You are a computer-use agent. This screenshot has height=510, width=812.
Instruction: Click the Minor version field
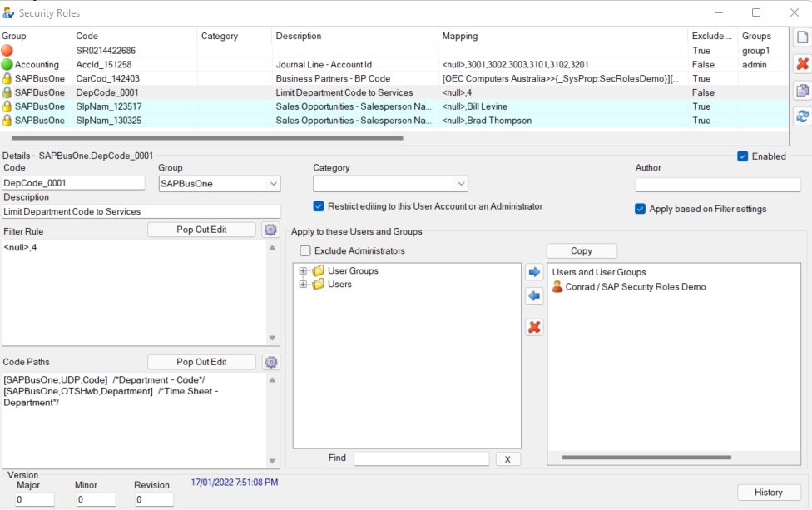[96, 500]
